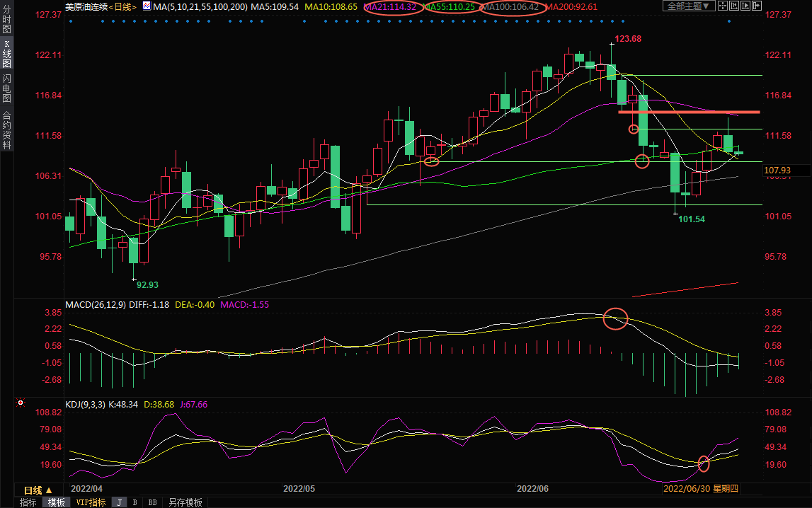Viewport: 812px width, 508px height.
Task: Open the 全部主题 dropdown
Action: tap(687, 6)
